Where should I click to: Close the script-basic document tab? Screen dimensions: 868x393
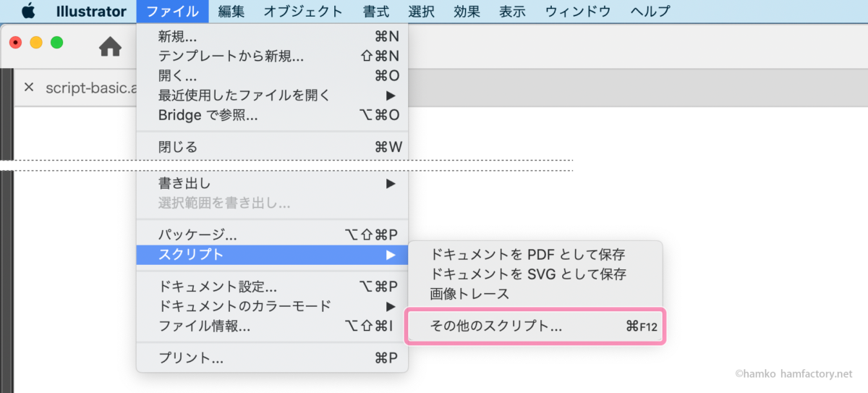pos(29,88)
